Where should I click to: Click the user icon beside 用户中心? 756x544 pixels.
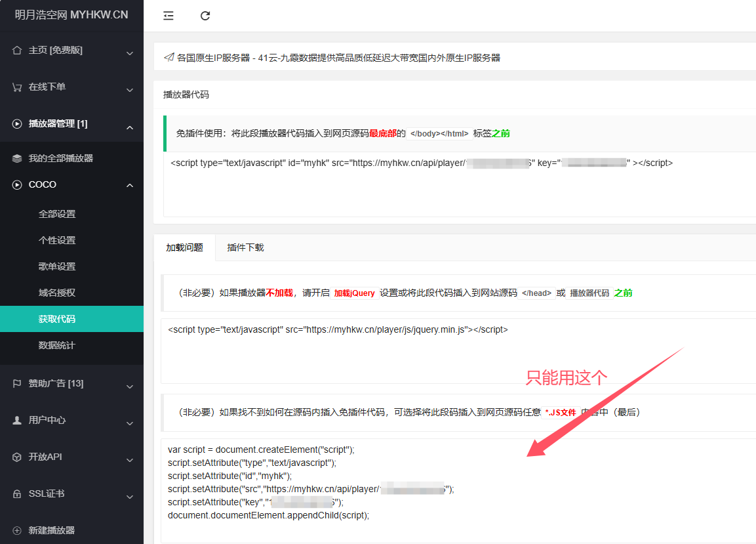pyautogui.click(x=17, y=420)
